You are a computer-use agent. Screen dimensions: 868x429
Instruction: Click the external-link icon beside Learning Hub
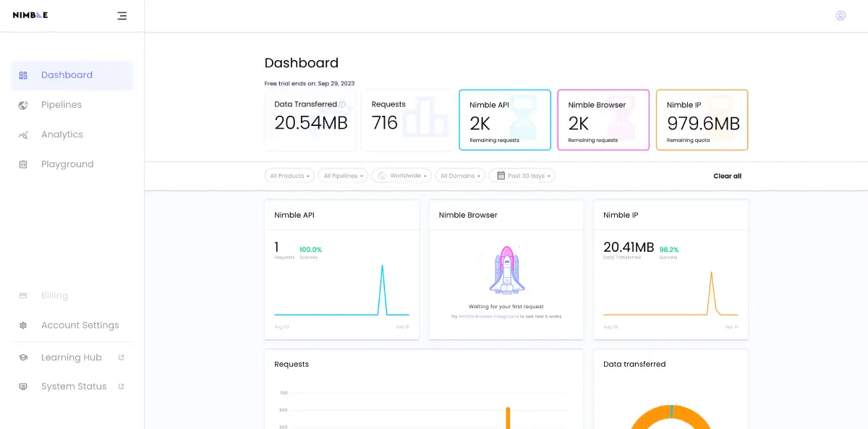pos(122,357)
